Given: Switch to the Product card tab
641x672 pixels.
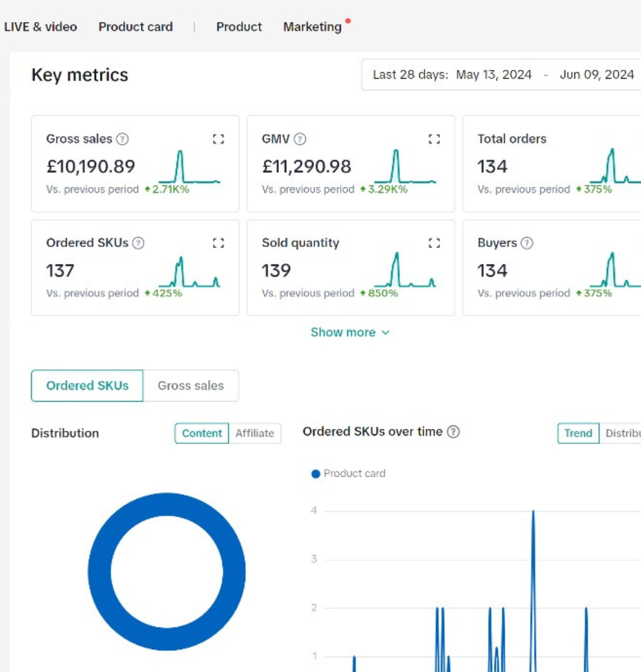Looking at the screenshot, I should [136, 27].
